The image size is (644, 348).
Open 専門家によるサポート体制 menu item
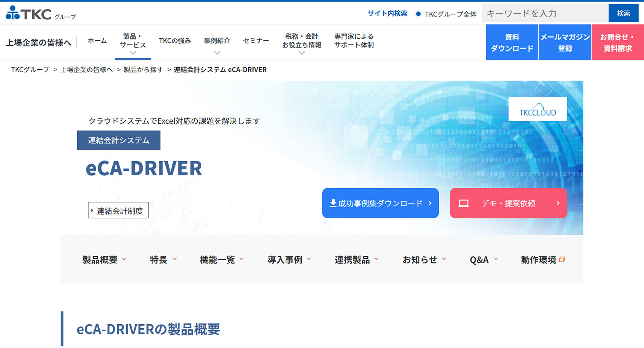pos(354,41)
